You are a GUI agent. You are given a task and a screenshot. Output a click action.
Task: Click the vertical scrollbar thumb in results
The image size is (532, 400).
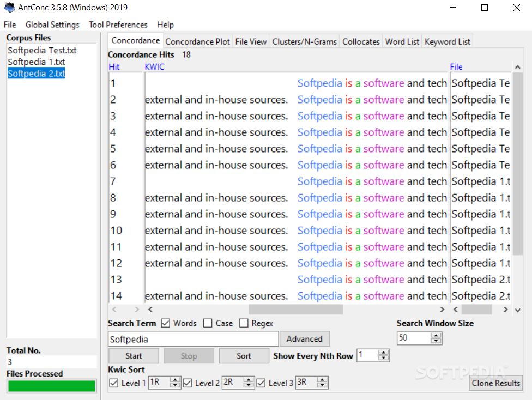(x=518, y=163)
